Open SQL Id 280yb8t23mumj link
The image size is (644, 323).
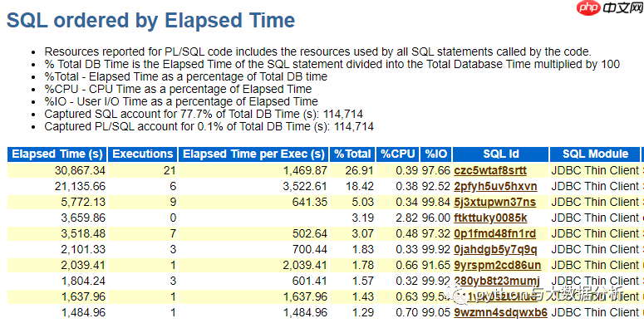pyautogui.click(x=497, y=281)
